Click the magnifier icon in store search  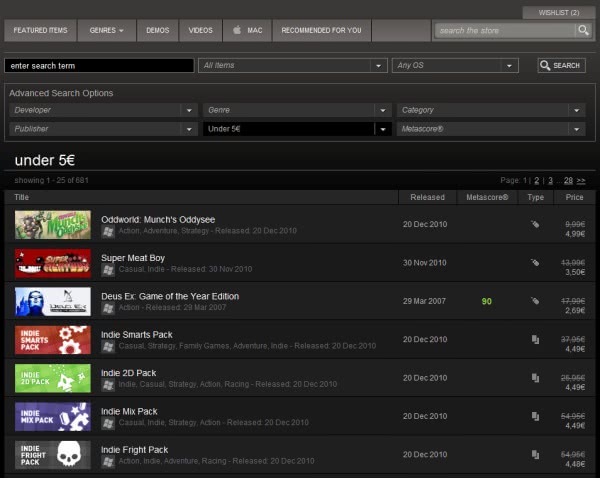pos(583,30)
